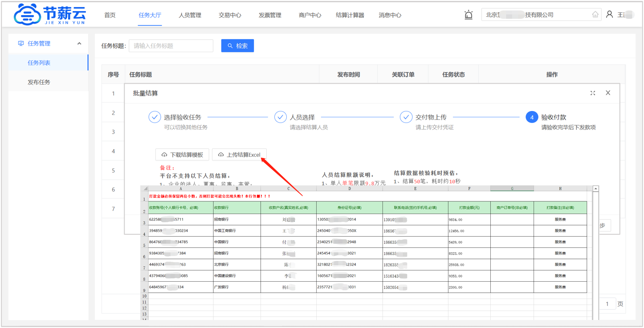Open the 消息中心 menu item
644x328 pixels.
coord(390,15)
